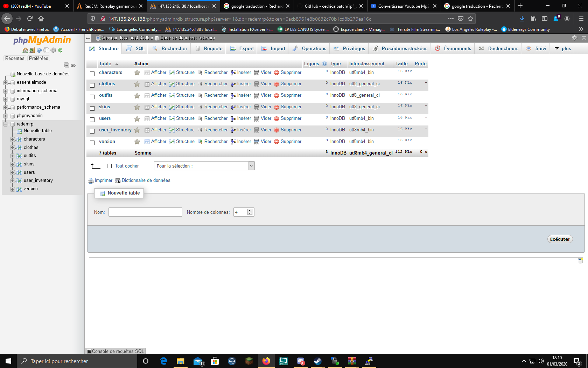Image resolution: width=588 pixels, height=368 pixels.
Task: Click the Supprimer icon for clothes table
Action: tap(276, 84)
